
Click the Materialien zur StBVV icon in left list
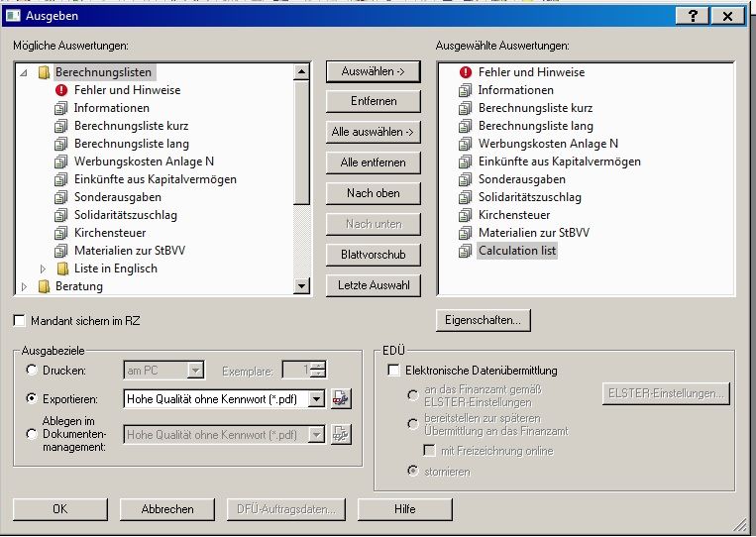click(x=60, y=251)
